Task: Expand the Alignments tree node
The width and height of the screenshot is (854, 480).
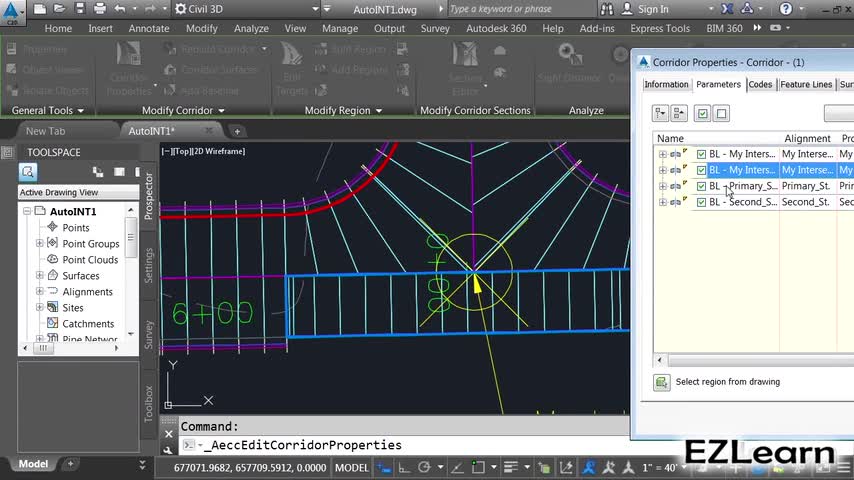Action: (x=40, y=292)
